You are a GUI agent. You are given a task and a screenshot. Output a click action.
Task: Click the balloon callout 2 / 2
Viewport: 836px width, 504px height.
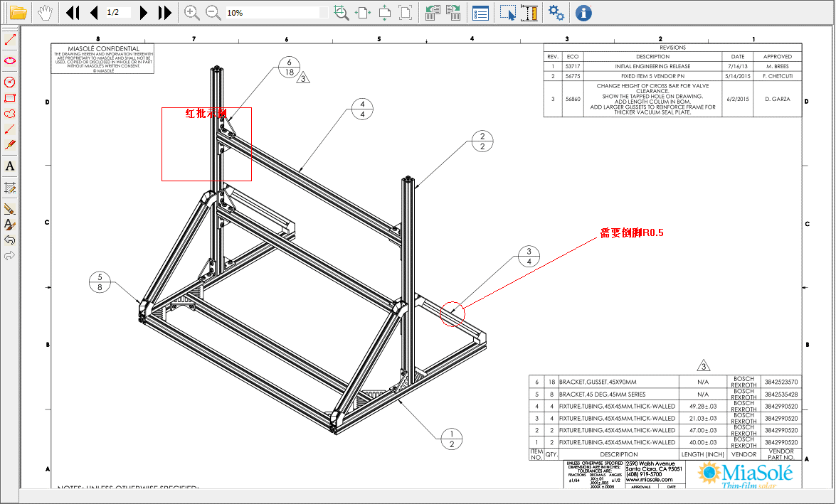point(482,141)
